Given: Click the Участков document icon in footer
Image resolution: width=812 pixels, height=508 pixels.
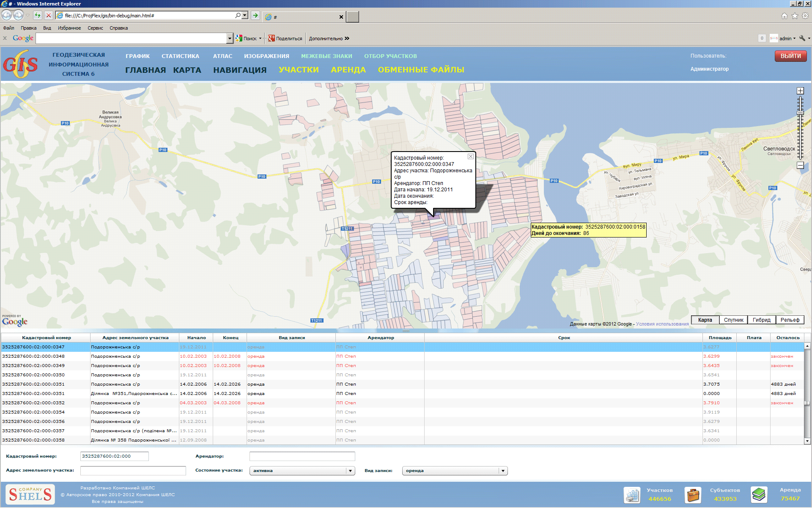Looking at the screenshot, I should tap(632, 494).
